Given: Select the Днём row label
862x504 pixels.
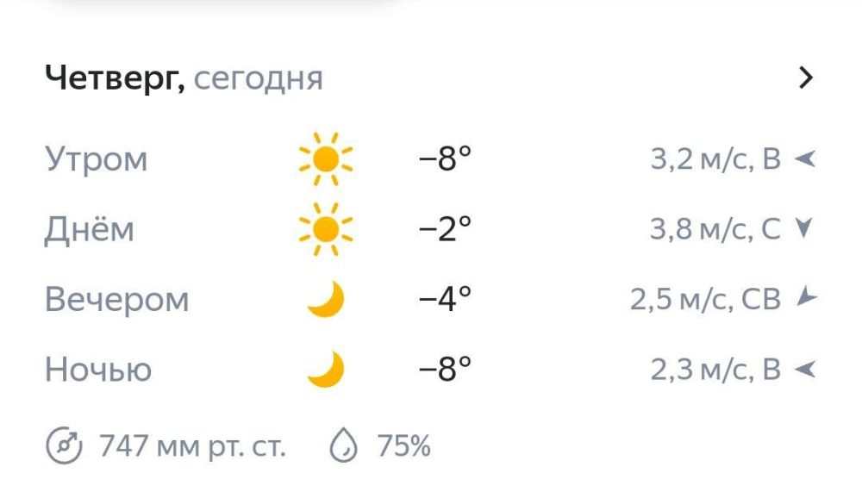Looking at the screenshot, I should click(x=91, y=228).
